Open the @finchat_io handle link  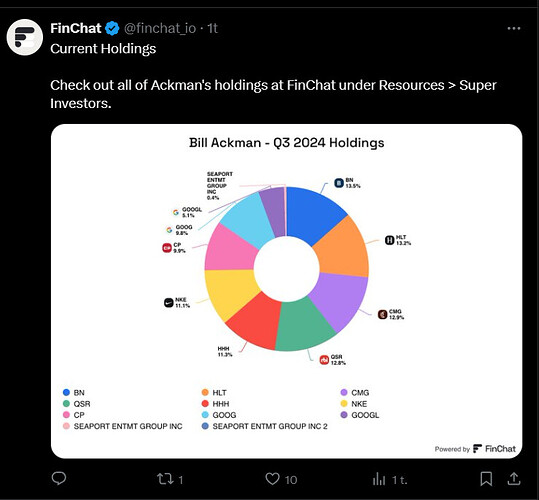tap(160, 29)
